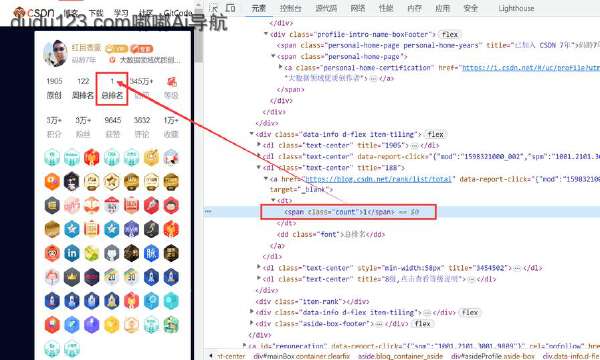Viewport: 600px width, 360px height.
Task: Click the grey GitHub cat badge
Action: [x=111, y=253]
